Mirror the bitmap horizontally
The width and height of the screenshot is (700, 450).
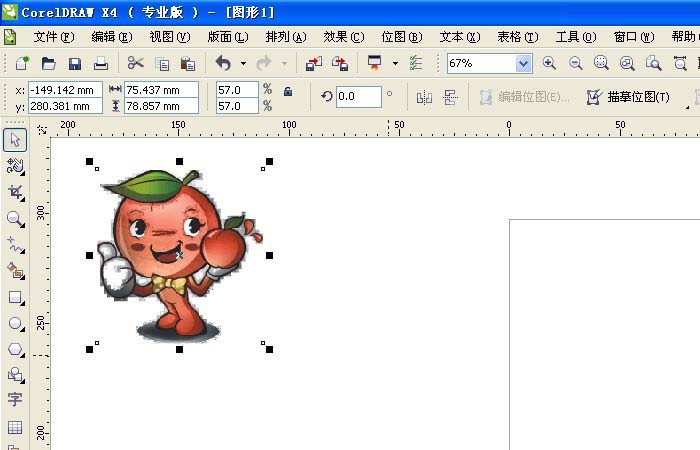point(424,97)
